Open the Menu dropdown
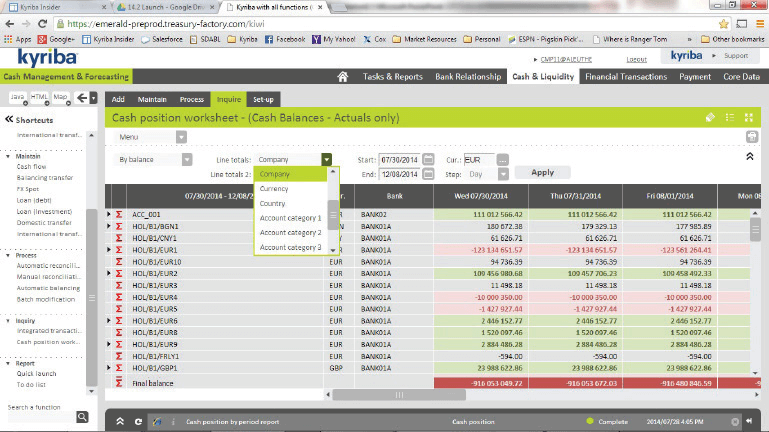Screen dimensions: 769x432 click(180, 137)
